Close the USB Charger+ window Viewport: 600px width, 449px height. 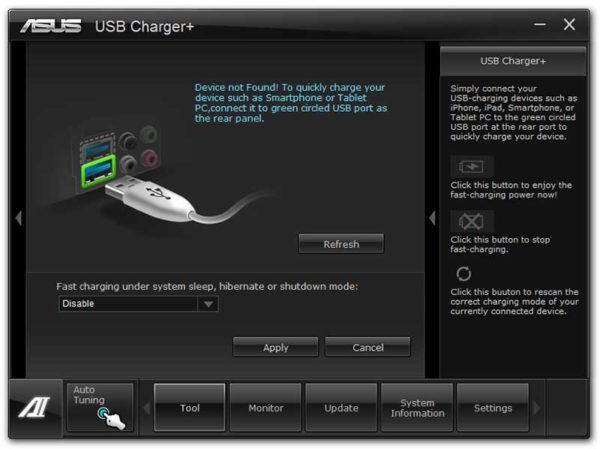569,24
